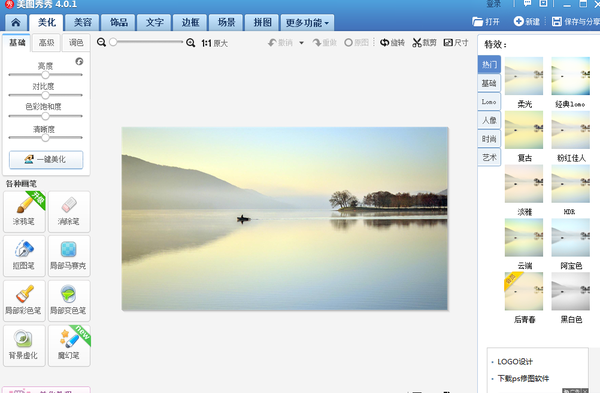The height and width of the screenshot is (393, 600).
Task: Click 保存与分享 save and share
Action: pyautogui.click(x=576, y=21)
